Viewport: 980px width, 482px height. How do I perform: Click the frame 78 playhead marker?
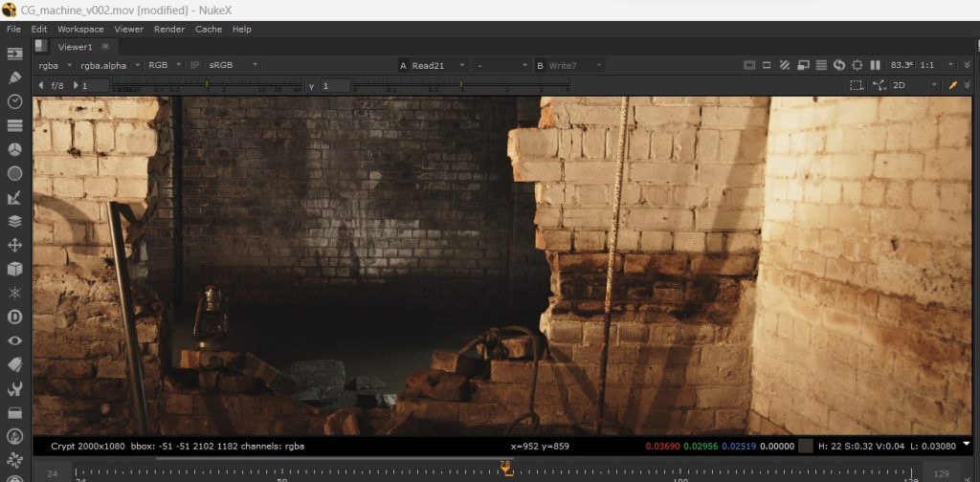506,467
